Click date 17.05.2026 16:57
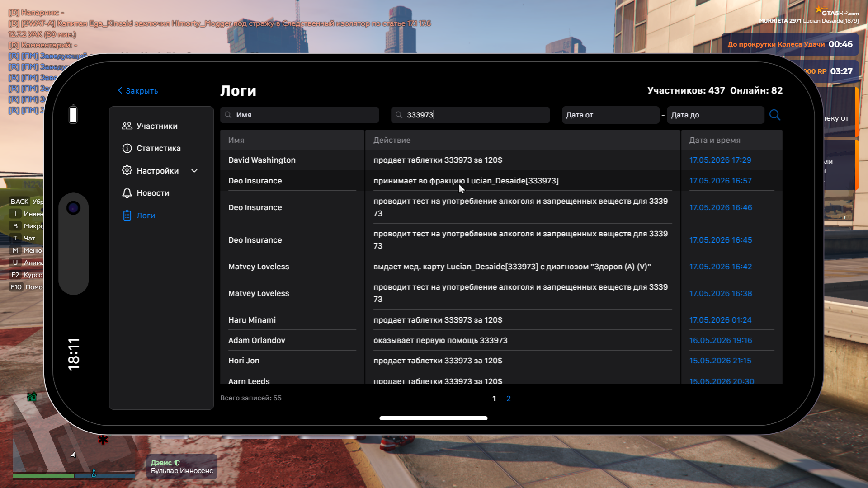Screen dimensions: 868x488 (x=721, y=181)
